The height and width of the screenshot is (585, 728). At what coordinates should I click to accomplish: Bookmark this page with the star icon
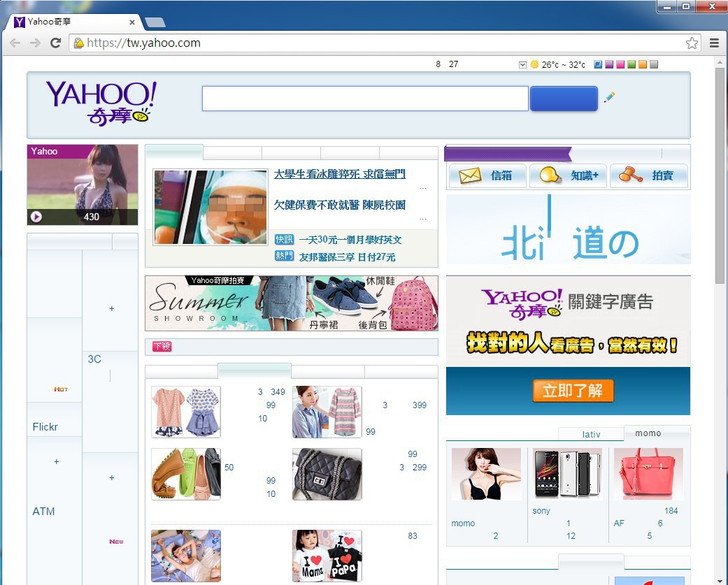click(692, 43)
